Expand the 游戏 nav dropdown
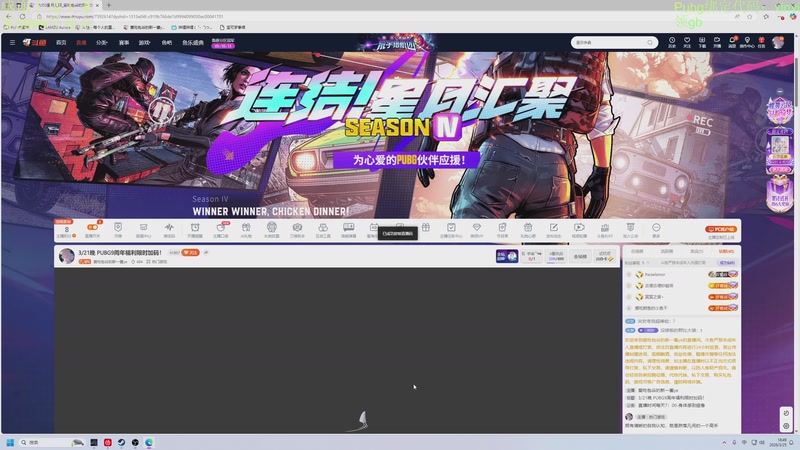 [144, 42]
